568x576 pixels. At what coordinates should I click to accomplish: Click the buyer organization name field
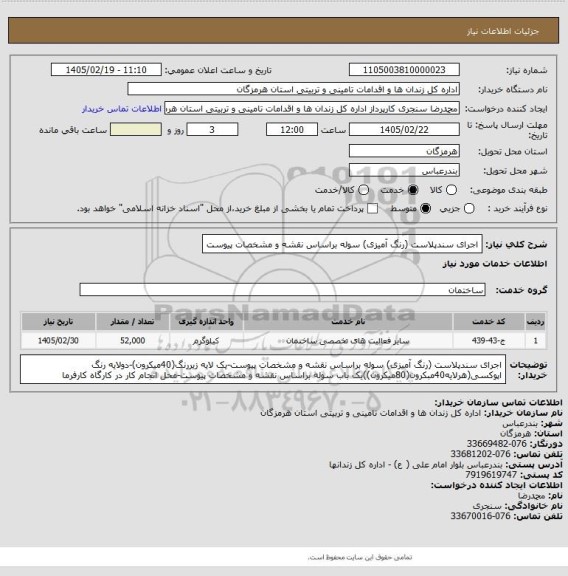pos(293,89)
